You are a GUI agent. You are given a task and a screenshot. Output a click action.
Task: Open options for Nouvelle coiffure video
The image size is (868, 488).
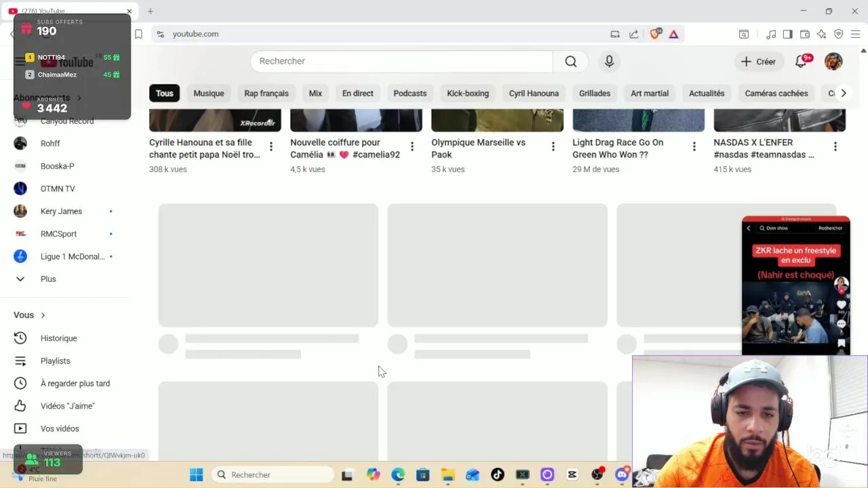412,146
